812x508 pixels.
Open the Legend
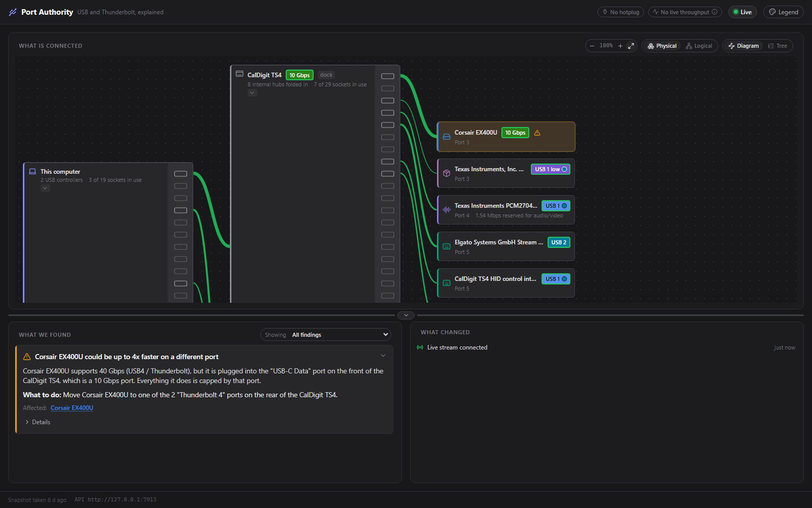[784, 12]
